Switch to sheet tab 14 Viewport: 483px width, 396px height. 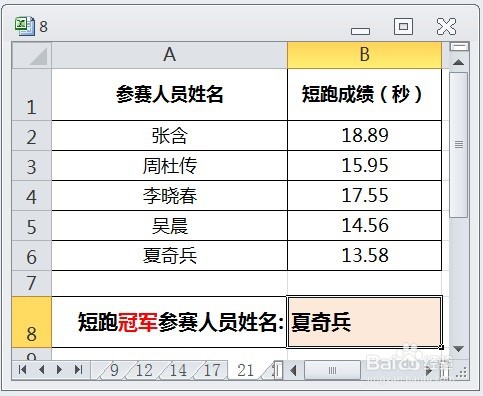(x=178, y=370)
